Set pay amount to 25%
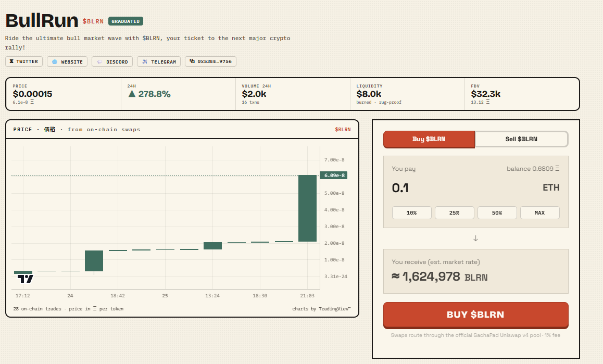 (x=454, y=213)
